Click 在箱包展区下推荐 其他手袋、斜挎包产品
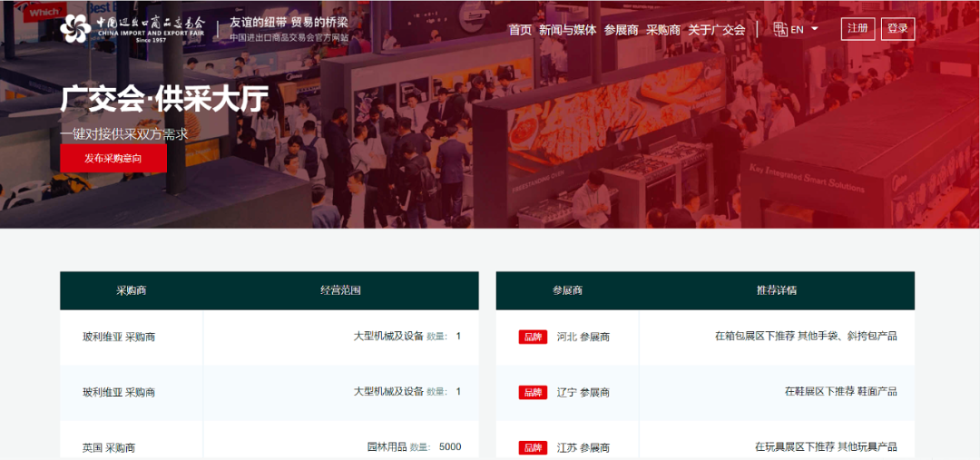The height and width of the screenshot is (460, 980). click(806, 337)
